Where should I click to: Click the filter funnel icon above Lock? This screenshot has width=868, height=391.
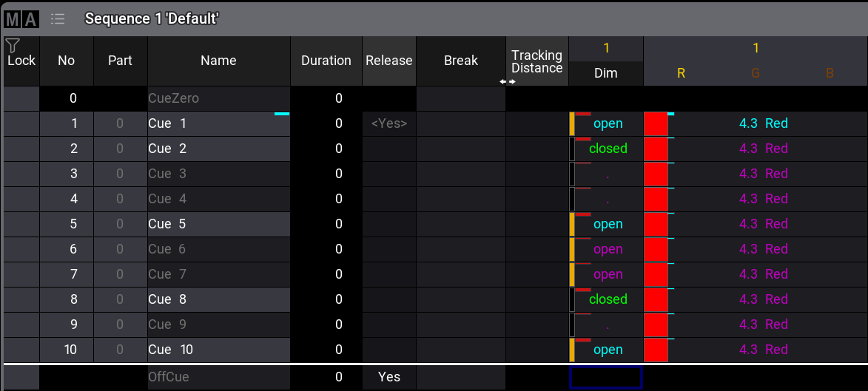(12, 45)
